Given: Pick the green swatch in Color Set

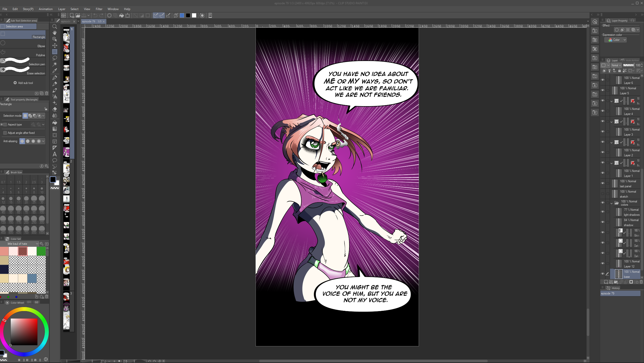Looking at the screenshot, I should pos(41,251).
